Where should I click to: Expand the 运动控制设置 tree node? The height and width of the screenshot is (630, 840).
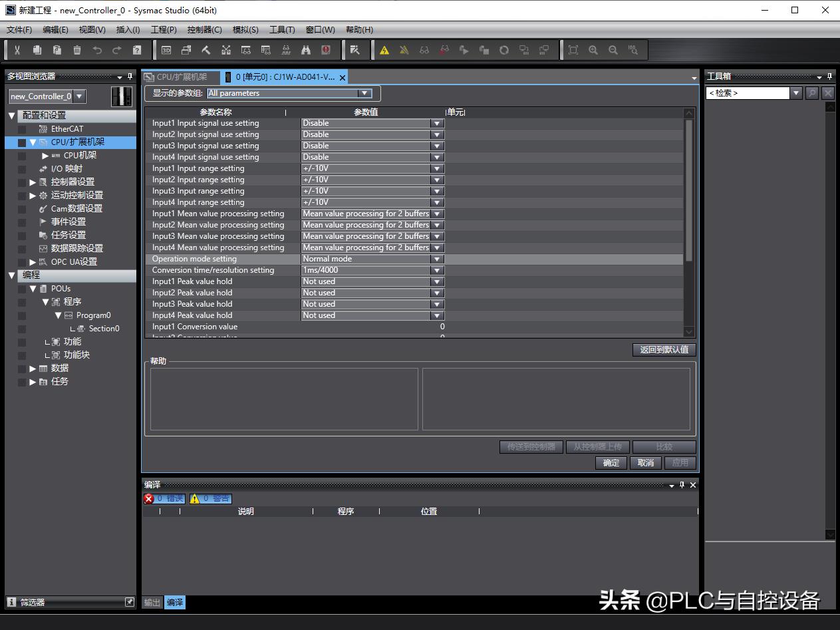(x=33, y=196)
